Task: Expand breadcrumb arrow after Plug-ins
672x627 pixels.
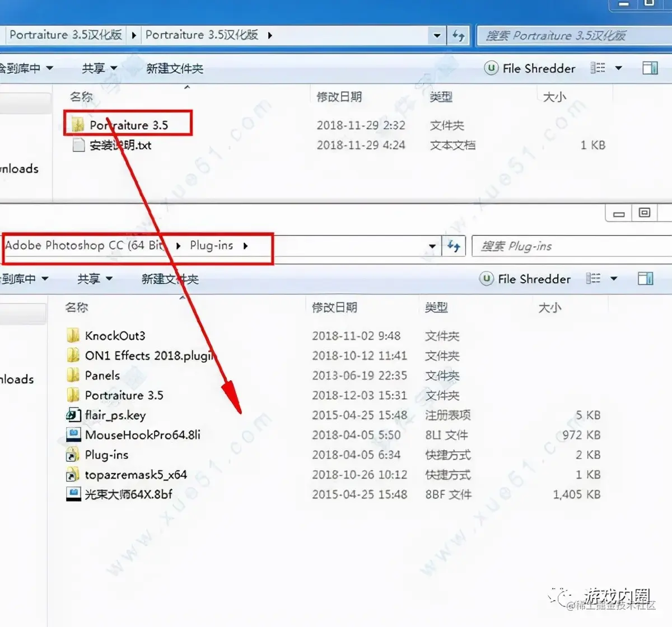Action: (x=245, y=246)
